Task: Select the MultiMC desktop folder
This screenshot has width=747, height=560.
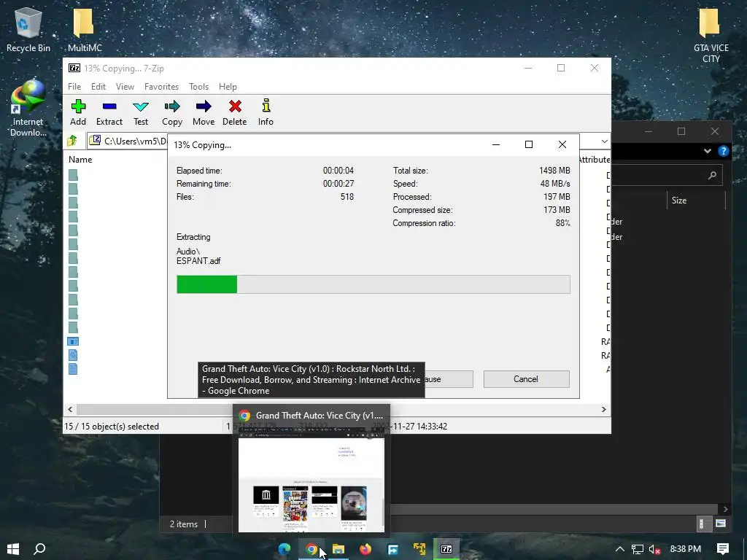Action: (x=85, y=29)
